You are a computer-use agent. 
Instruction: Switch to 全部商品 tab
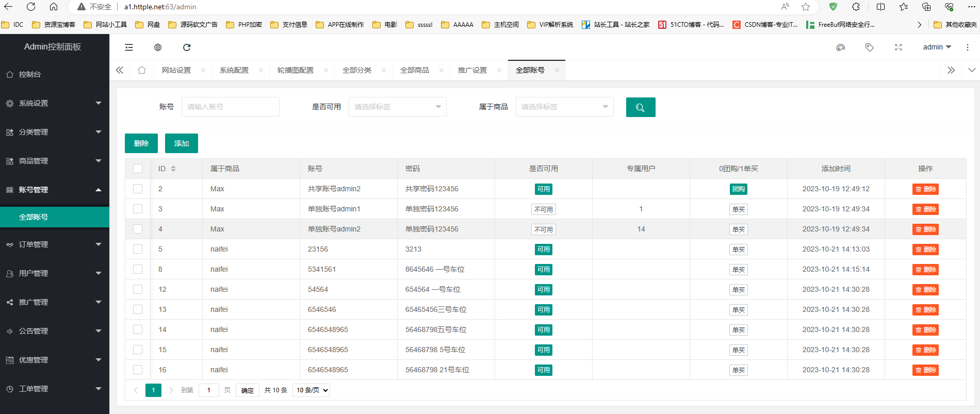(x=415, y=70)
